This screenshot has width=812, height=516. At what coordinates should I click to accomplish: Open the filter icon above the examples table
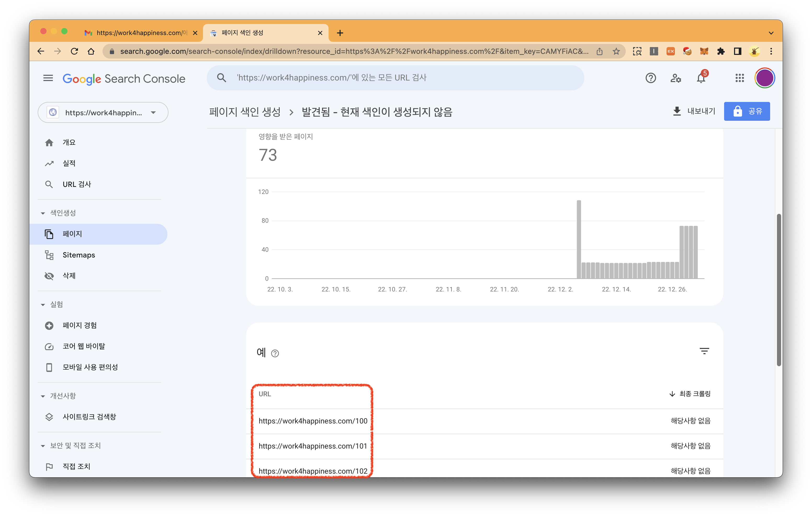click(x=705, y=351)
